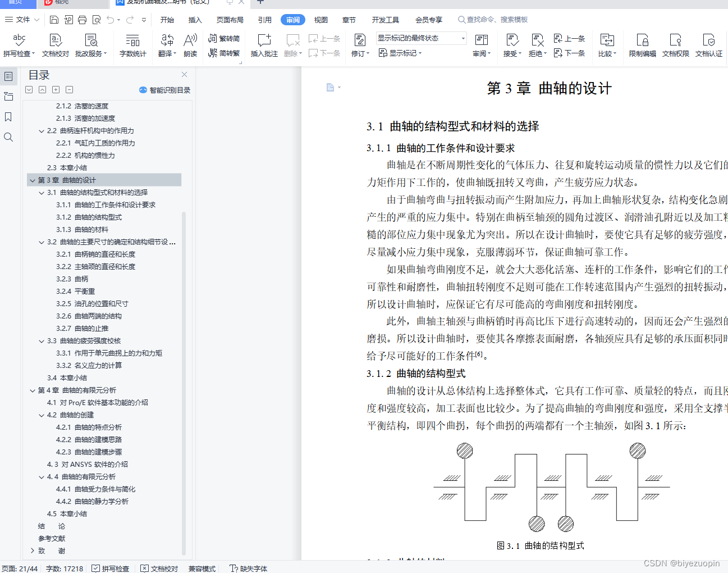Image resolution: width=728 pixels, height=573 pixels.
Task: Expand all levels with plus box in 目录
Action: pyautogui.click(x=56, y=90)
